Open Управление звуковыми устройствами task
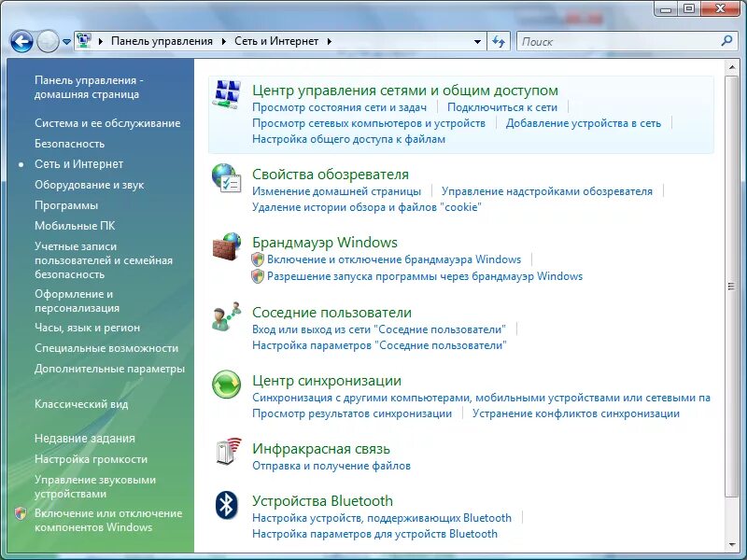The height and width of the screenshot is (560, 747). [95, 486]
